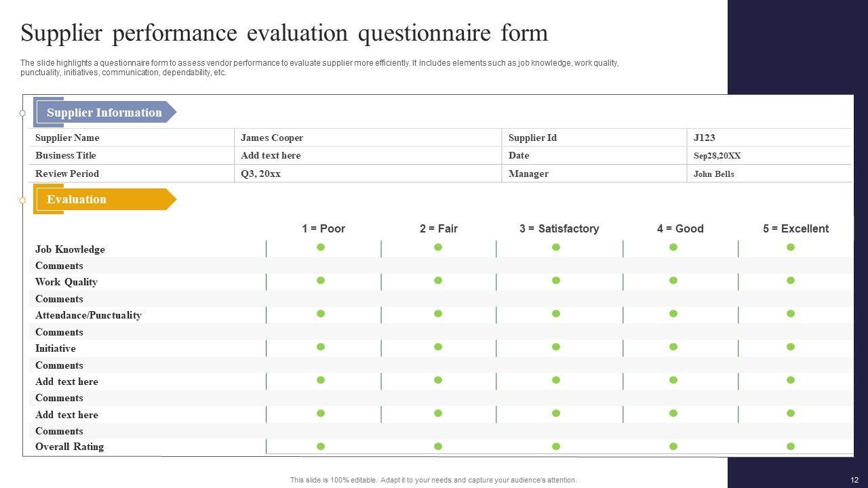The image size is (868, 488).
Task: Select Good rating for Work Quality
Action: coord(673,281)
